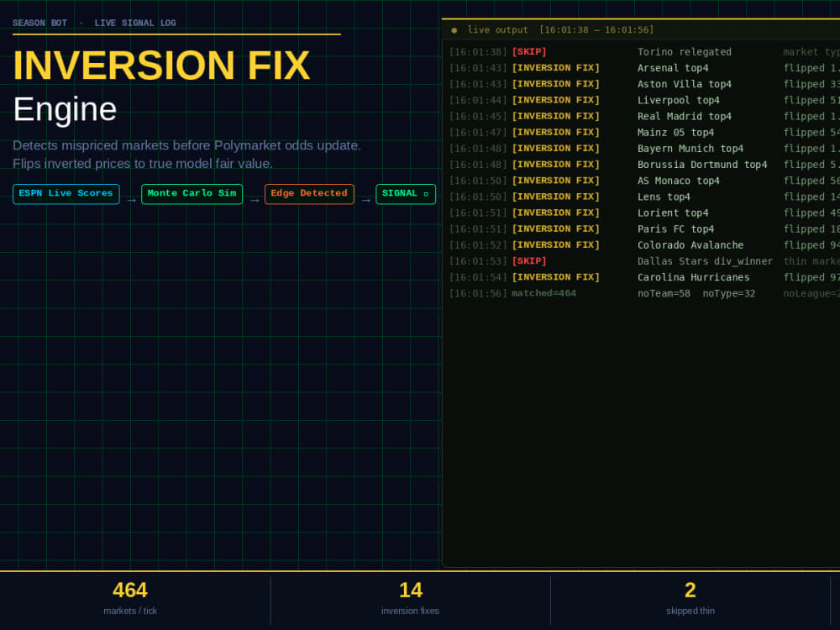
Task: Select the Arsenal top4 log entry
Action: pos(644,68)
